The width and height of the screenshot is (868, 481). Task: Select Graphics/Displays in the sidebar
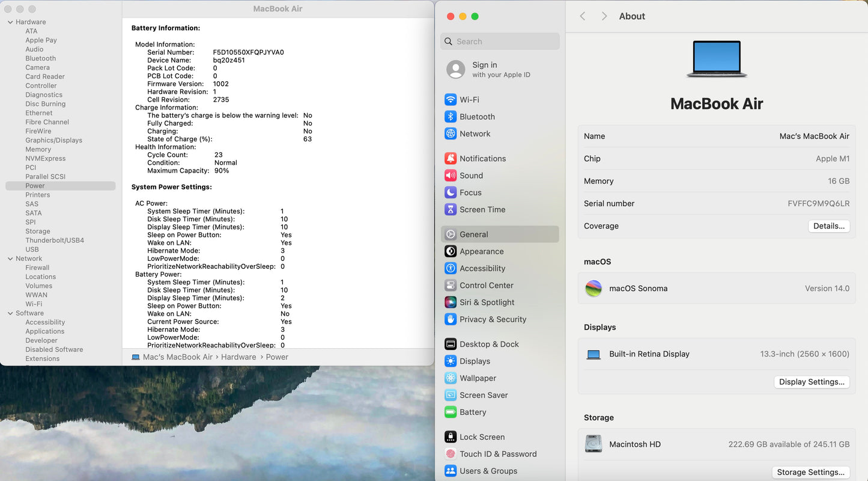(53, 140)
